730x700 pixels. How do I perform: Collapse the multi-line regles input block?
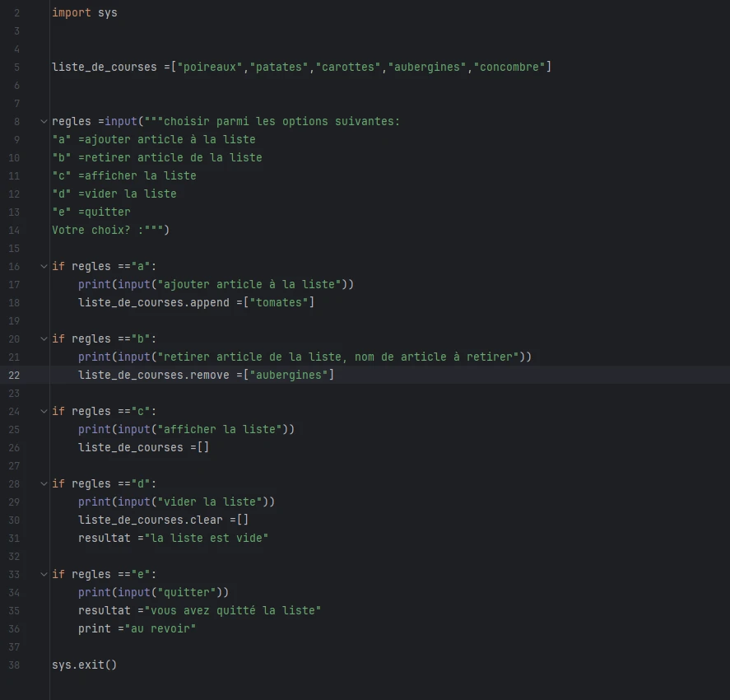click(44, 122)
